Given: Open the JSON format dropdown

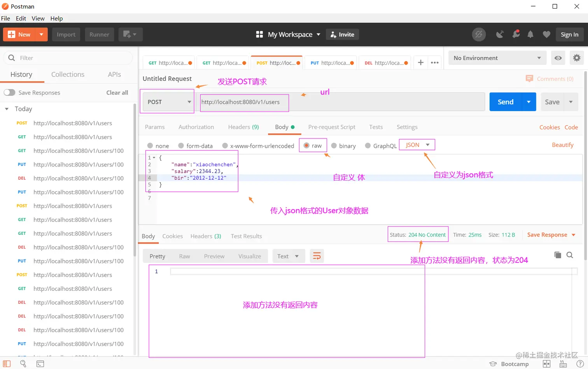Looking at the screenshot, I should [417, 145].
